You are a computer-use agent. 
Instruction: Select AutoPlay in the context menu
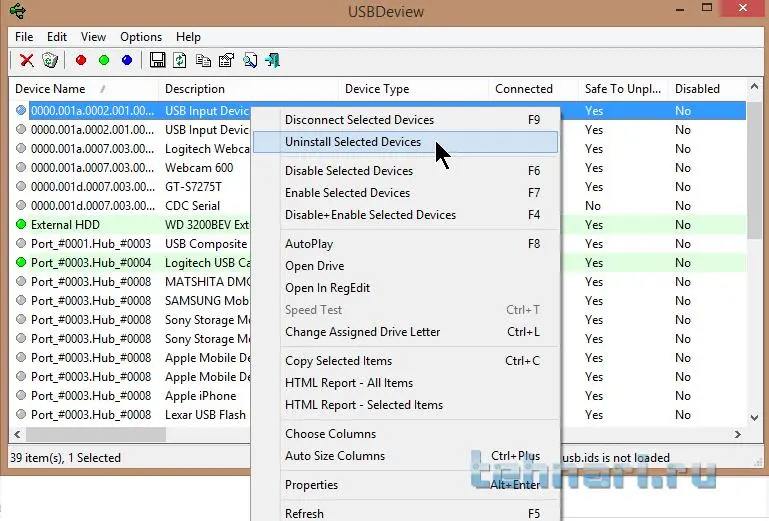405,244
